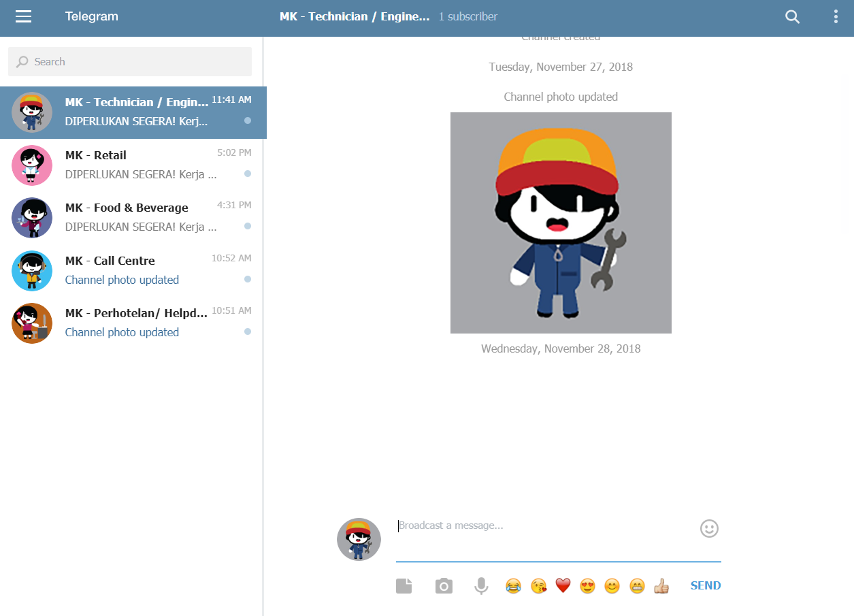Screen dimensions: 854x616
Task: Open channel info from header title
Action: click(355, 16)
